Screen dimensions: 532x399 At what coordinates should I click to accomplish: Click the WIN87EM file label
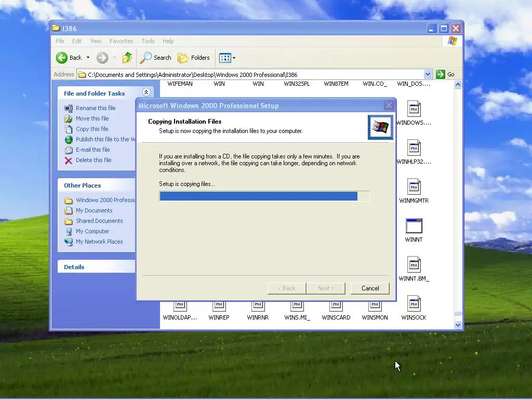pos(336,84)
